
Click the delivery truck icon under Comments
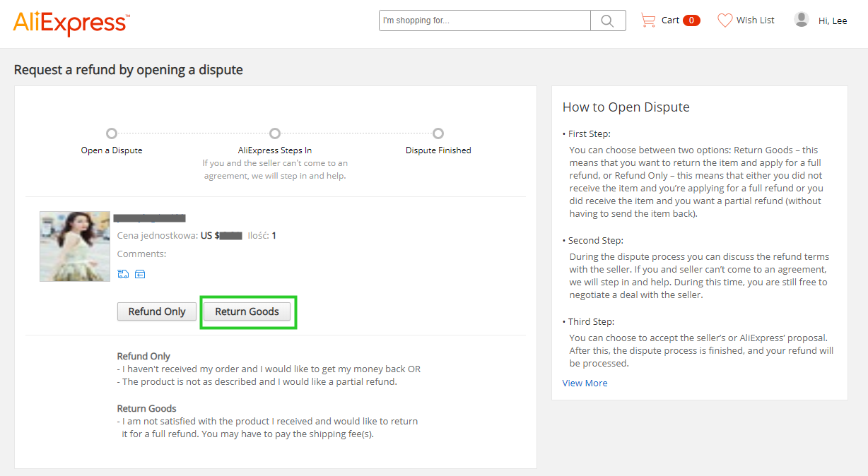pyautogui.click(x=123, y=274)
